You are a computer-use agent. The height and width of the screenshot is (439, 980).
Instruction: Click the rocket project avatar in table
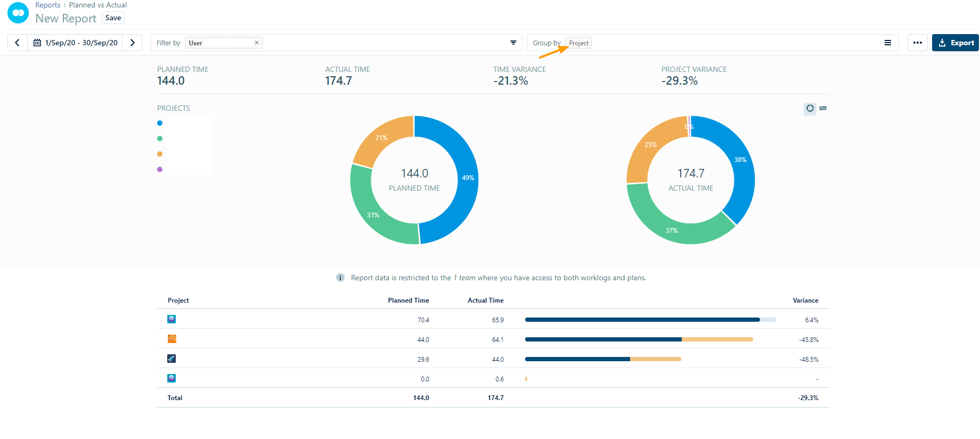171,359
